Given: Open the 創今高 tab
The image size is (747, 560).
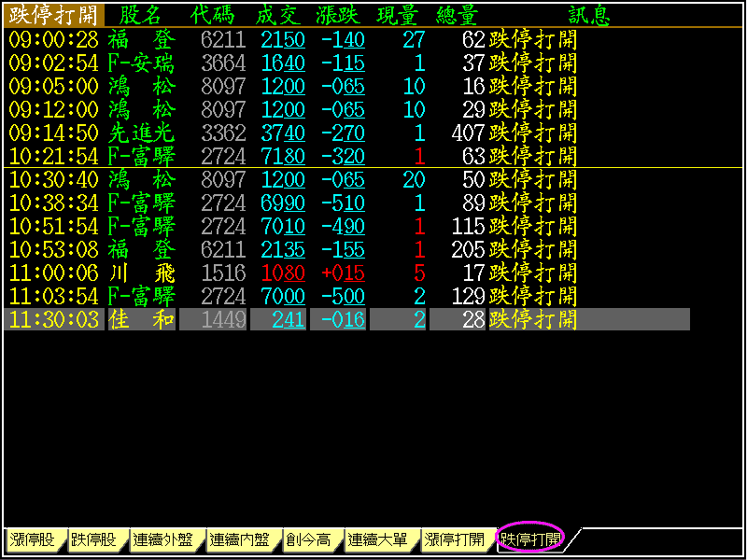Looking at the screenshot, I should [x=310, y=539].
